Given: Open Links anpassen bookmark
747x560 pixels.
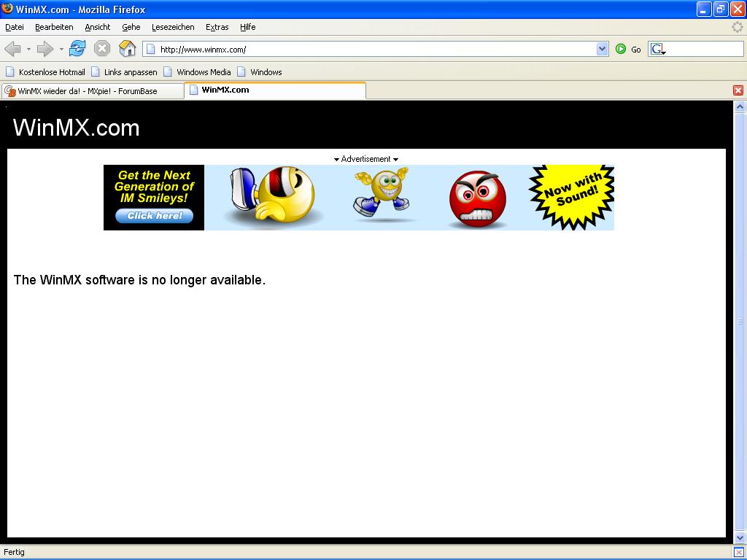Looking at the screenshot, I should coord(124,72).
